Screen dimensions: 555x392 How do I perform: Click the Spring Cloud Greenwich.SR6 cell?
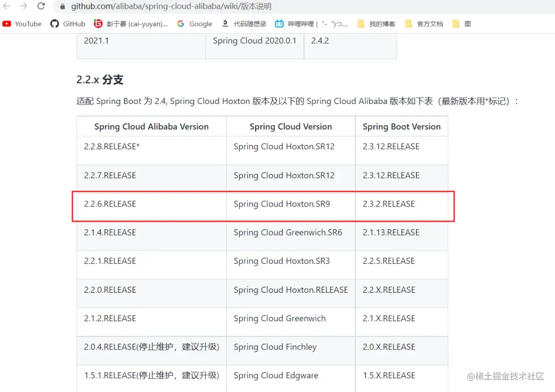pos(291,236)
